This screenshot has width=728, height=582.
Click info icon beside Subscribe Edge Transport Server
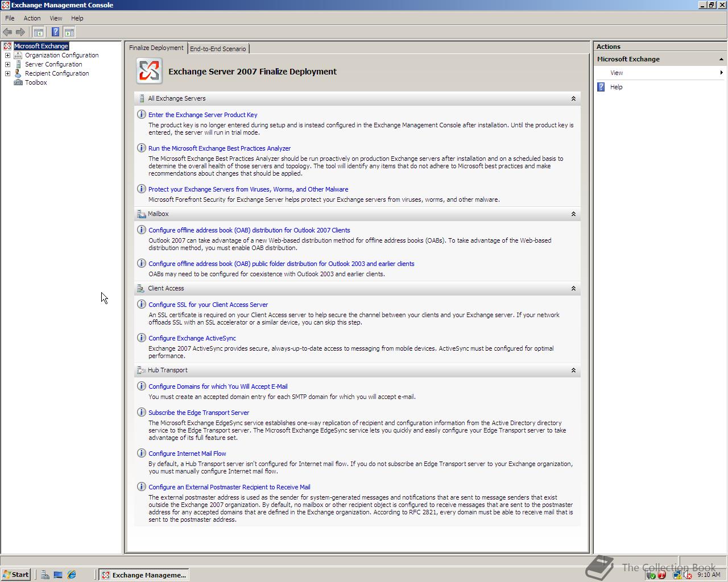(142, 412)
